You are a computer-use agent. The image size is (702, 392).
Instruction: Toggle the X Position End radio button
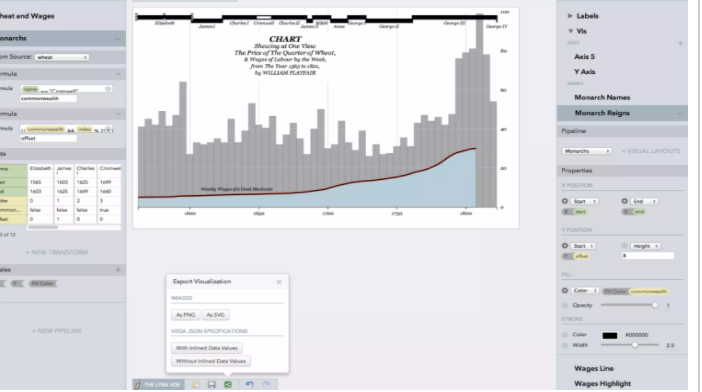pyautogui.click(x=625, y=201)
